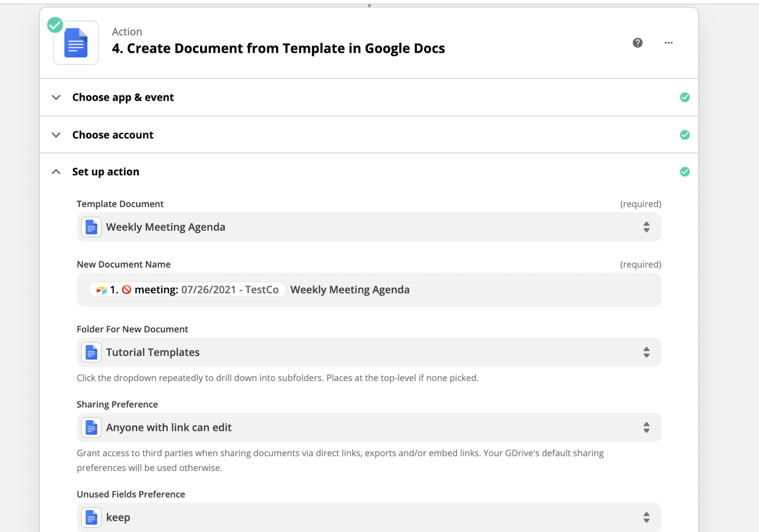The height and width of the screenshot is (532, 759).
Task: Click green checkmark beside Set up action
Action: pyautogui.click(x=685, y=172)
